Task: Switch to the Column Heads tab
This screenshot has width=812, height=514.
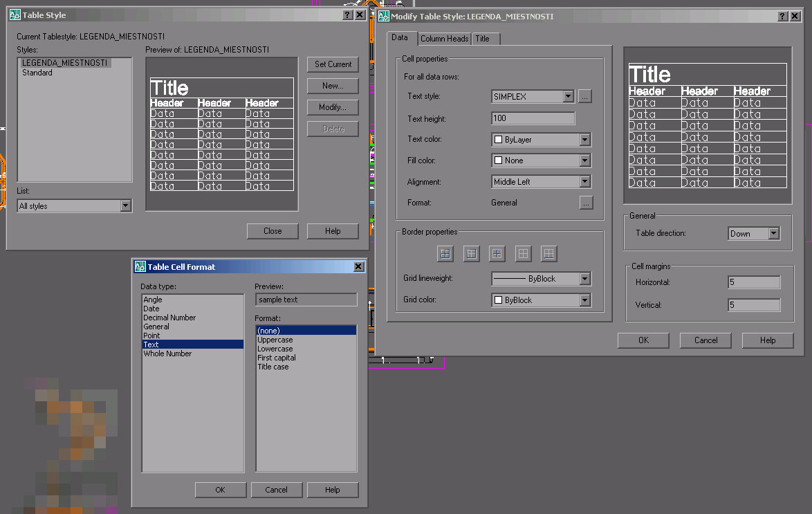Action: pos(445,39)
